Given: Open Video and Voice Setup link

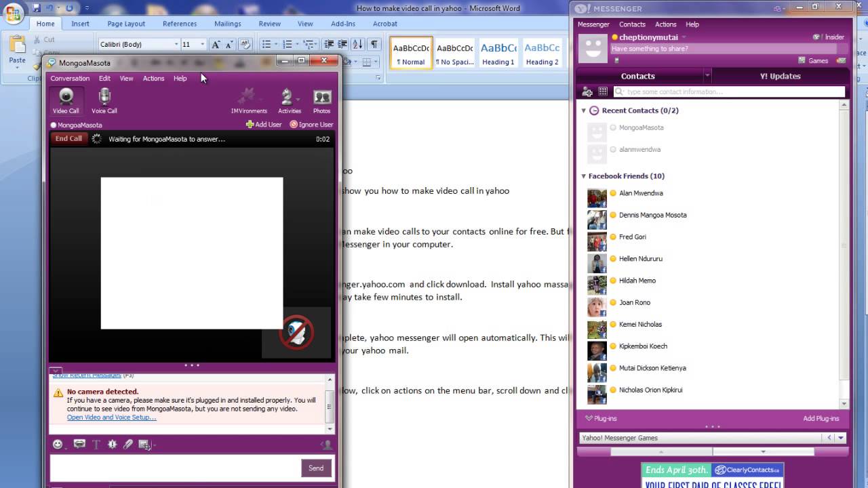Looking at the screenshot, I should pyautogui.click(x=111, y=418).
